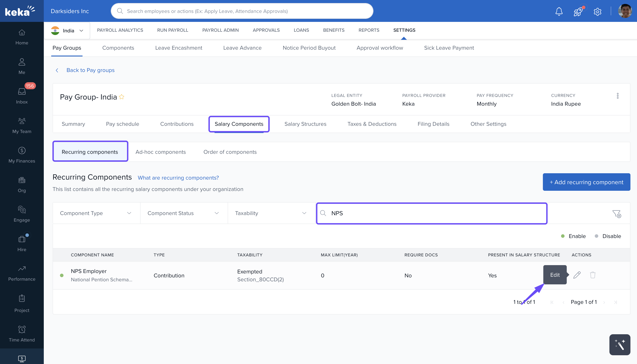The image size is (637, 364).
Task: Expand the Component Type dropdown
Action: 96,213
